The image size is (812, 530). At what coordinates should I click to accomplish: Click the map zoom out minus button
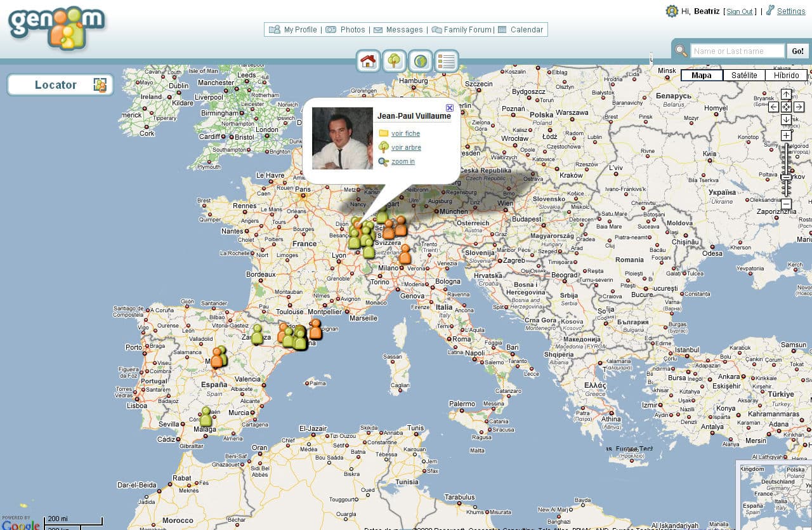[786, 204]
